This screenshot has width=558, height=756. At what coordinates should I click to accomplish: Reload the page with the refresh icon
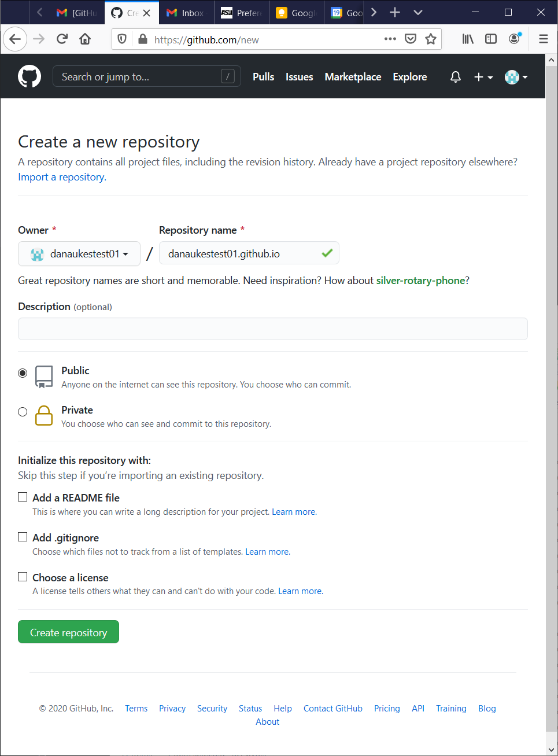(x=62, y=39)
